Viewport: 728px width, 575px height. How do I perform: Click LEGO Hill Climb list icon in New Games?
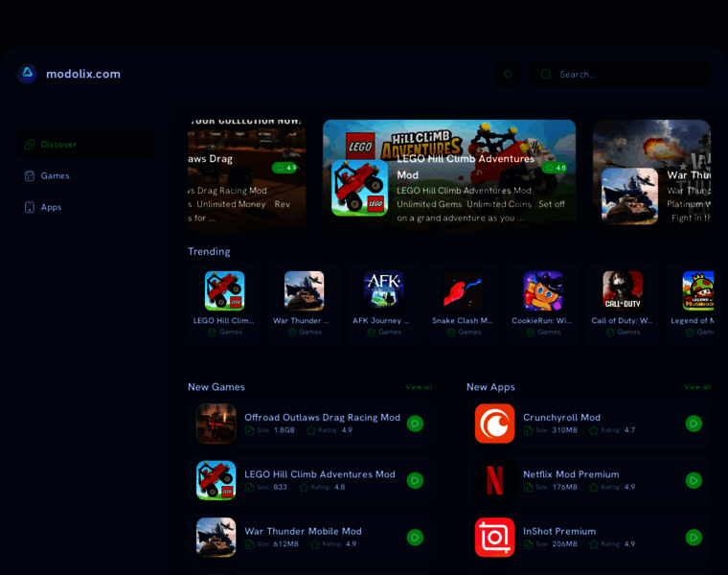pos(216,480)
